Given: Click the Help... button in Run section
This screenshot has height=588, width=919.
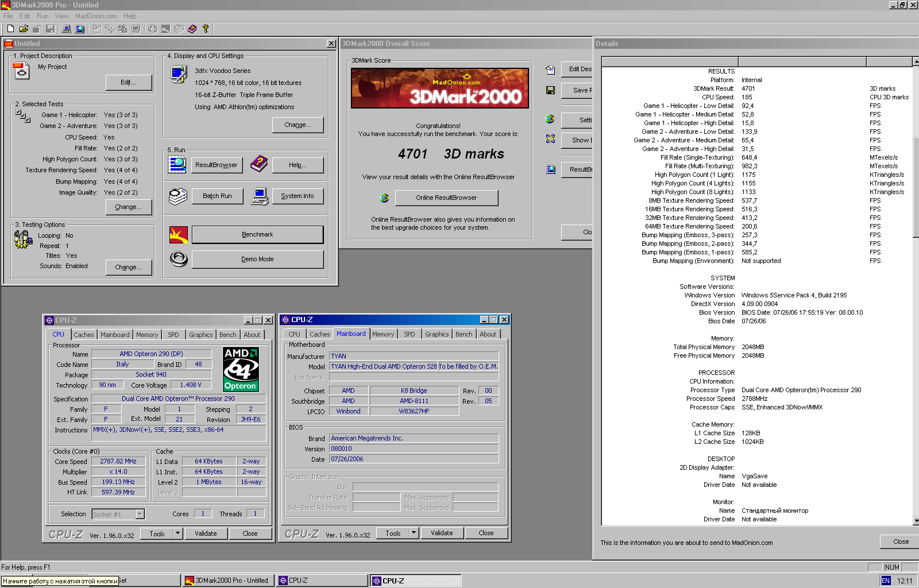Looking at the screenshot, I should click(298, 165).
